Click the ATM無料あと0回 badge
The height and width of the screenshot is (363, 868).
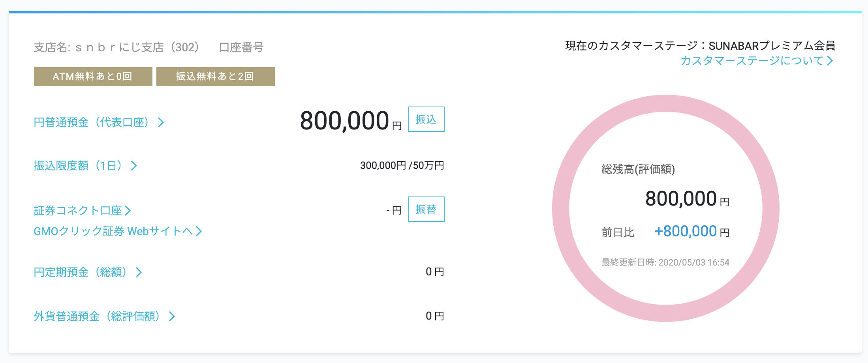pos(93,76)
